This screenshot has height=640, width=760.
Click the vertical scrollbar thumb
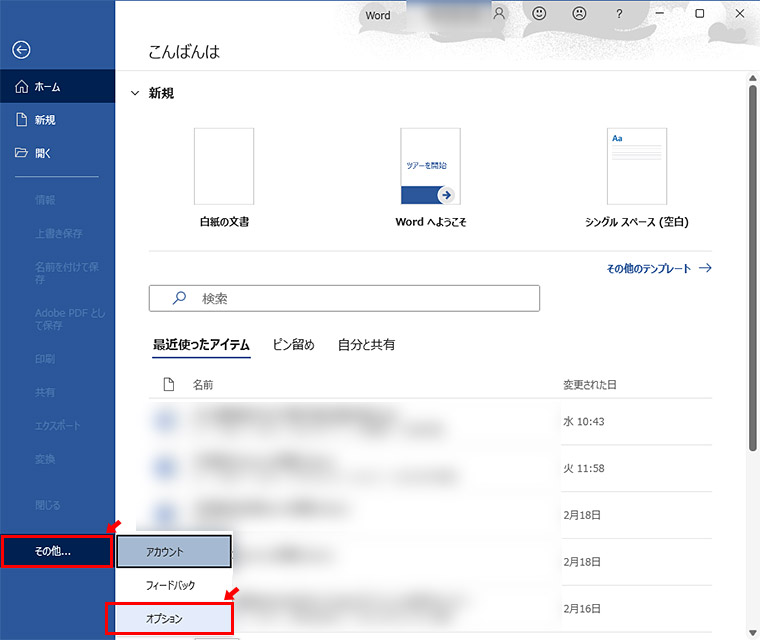point(753,268)
